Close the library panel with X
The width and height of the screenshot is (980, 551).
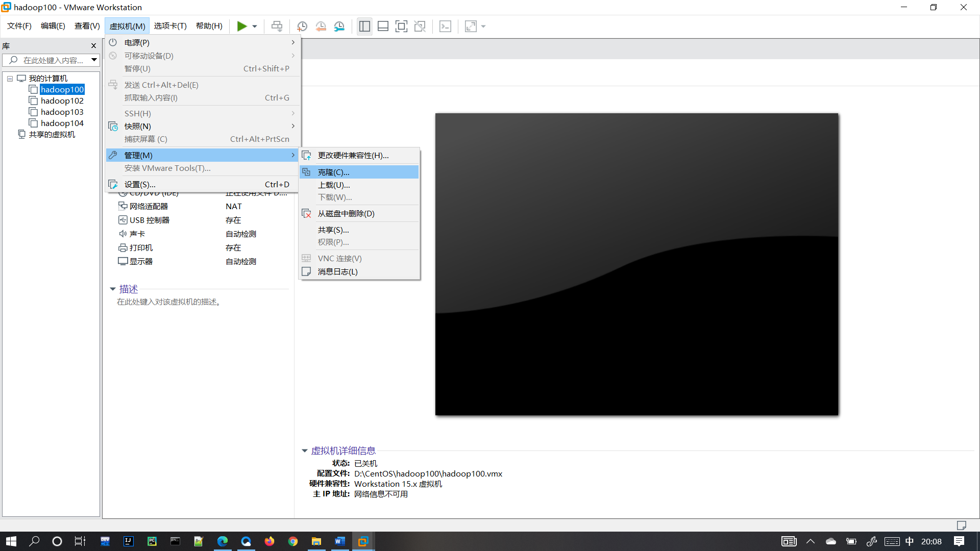click(x=93, y=46)
